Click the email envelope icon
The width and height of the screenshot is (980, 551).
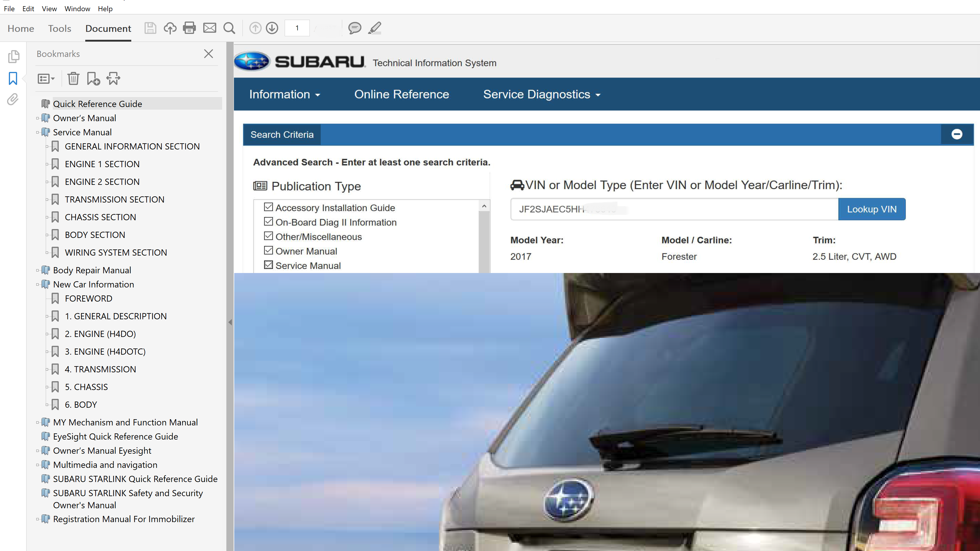point(210,28)
